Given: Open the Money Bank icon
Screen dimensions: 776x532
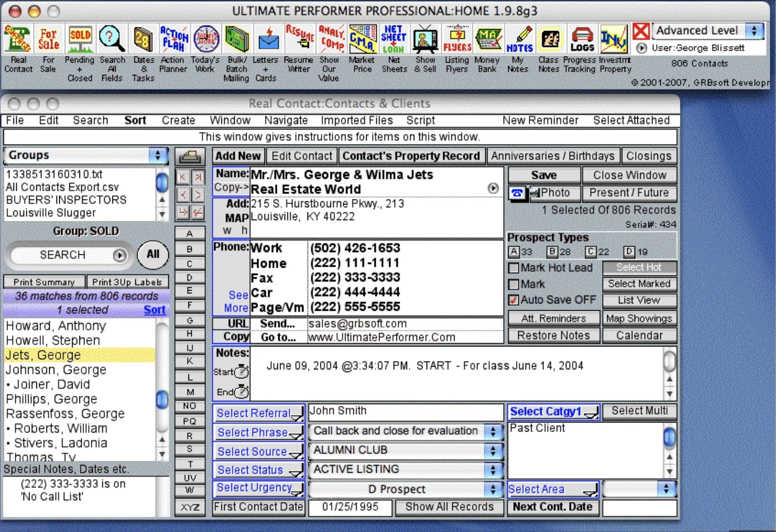Looking at the screenshot, I should click(488, 39).
